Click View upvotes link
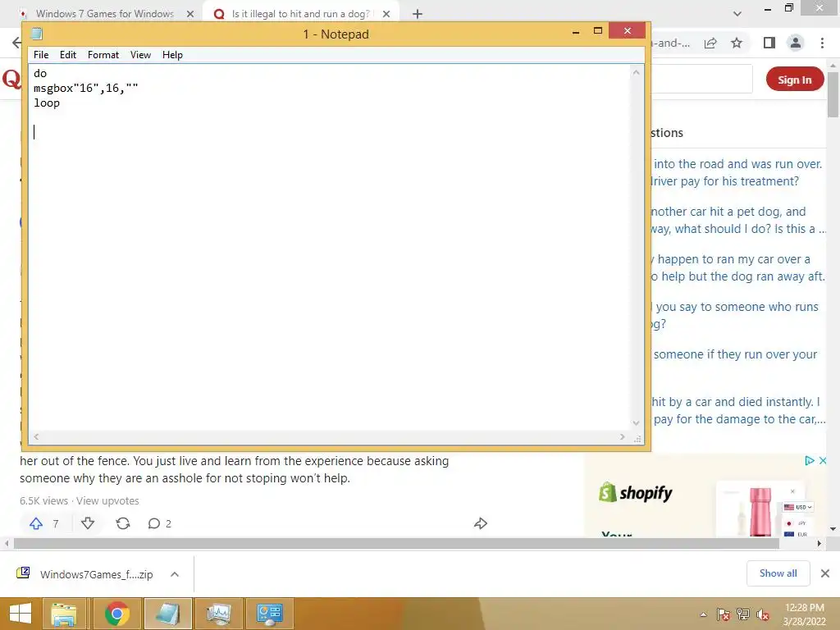Viewport: 840px width, 630px height. coord(107,501)
